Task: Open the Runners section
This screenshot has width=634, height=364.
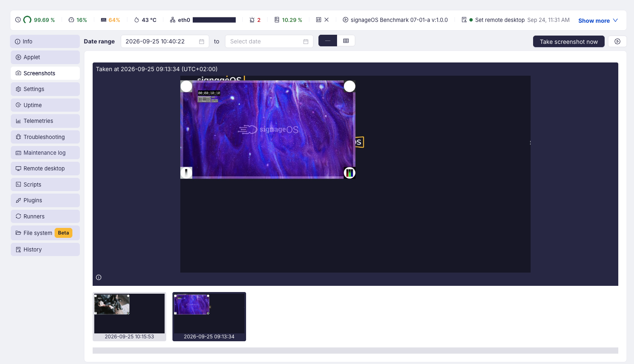Action: [x=45, y=216]
